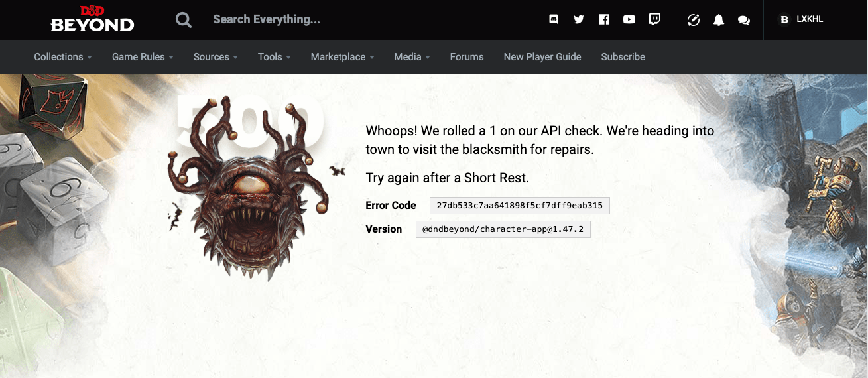The height and width of the screenshot is (378, 868).
Task: Click the version string box
Action: [x=503, y=229]
